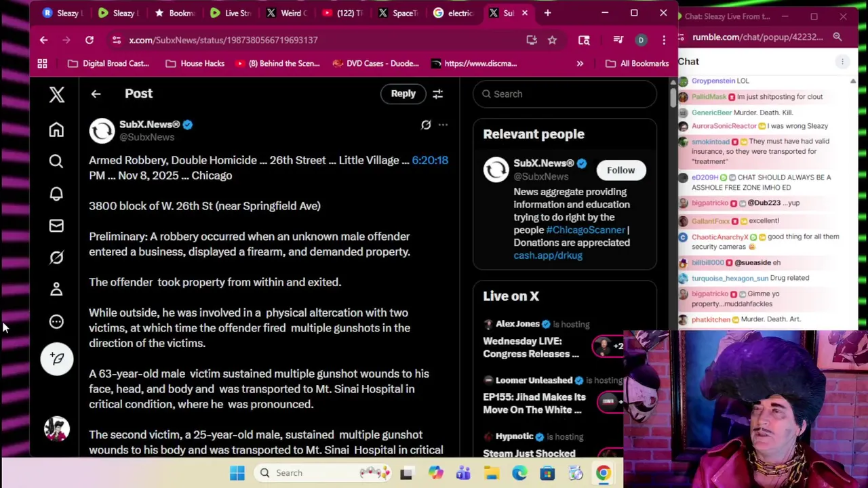Follow SubX.News in Relevant people
The image size is (868, 488).
pos(620,170)
